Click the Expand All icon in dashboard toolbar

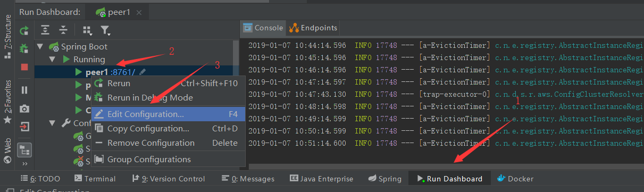46,30
